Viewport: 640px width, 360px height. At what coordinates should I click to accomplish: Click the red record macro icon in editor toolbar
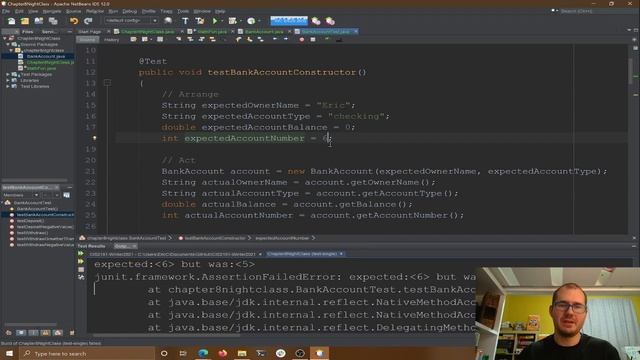pos(302,39)
